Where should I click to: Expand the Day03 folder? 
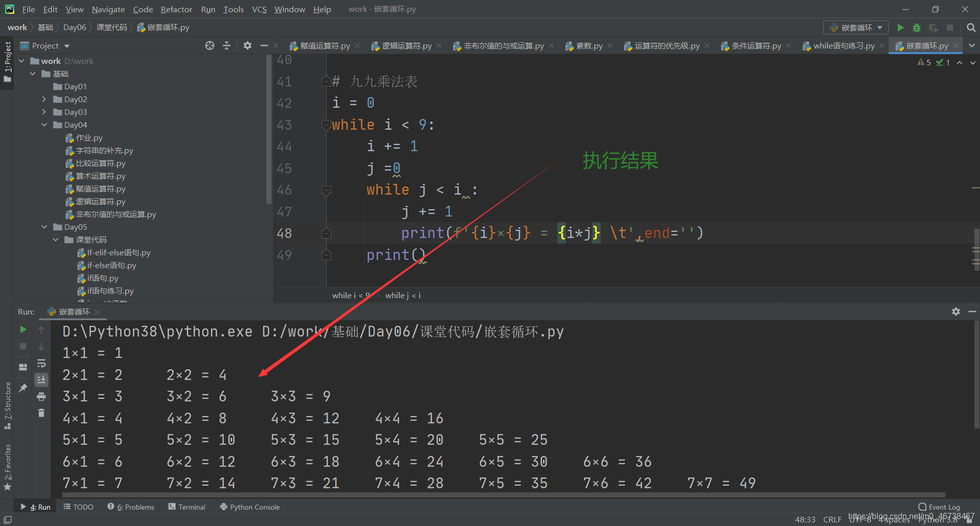pyautogui.click(x=44, y=112)
